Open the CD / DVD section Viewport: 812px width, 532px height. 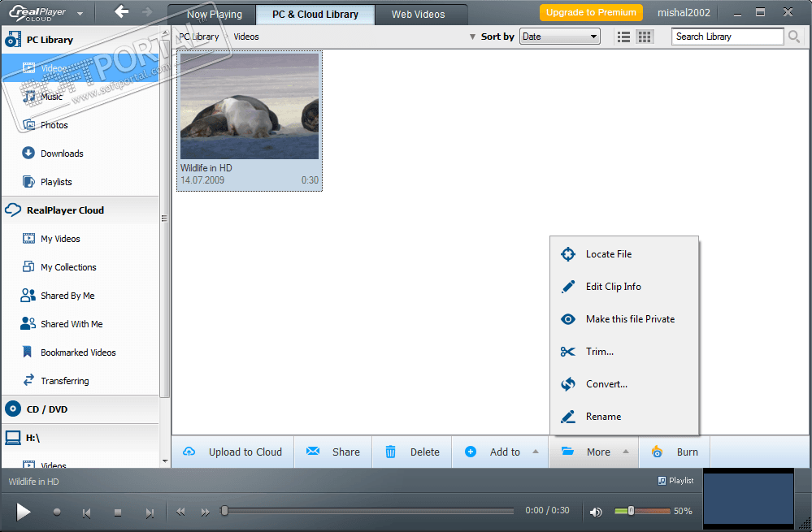click(80, 409)
